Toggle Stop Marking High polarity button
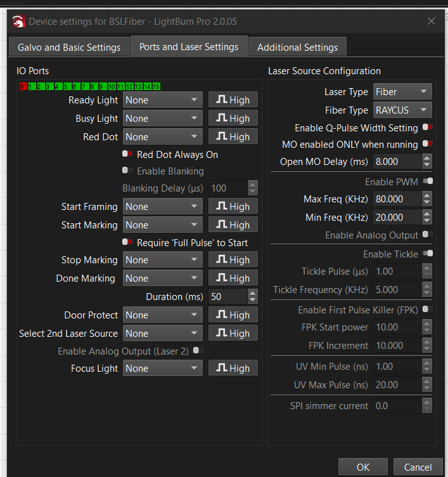The height and width of the screenshot is (477, 448). 233,260
